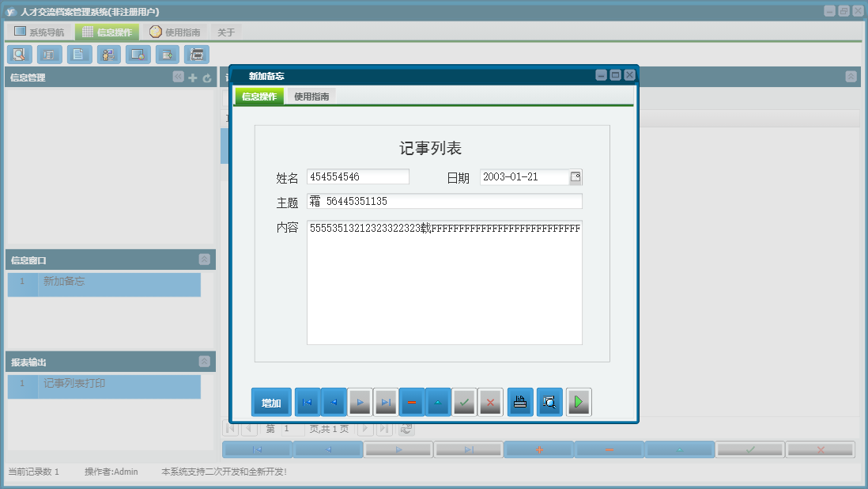Click the stacked windows toolbar icon
Screen dimensions: 868x489
click(x=197, y=55)
